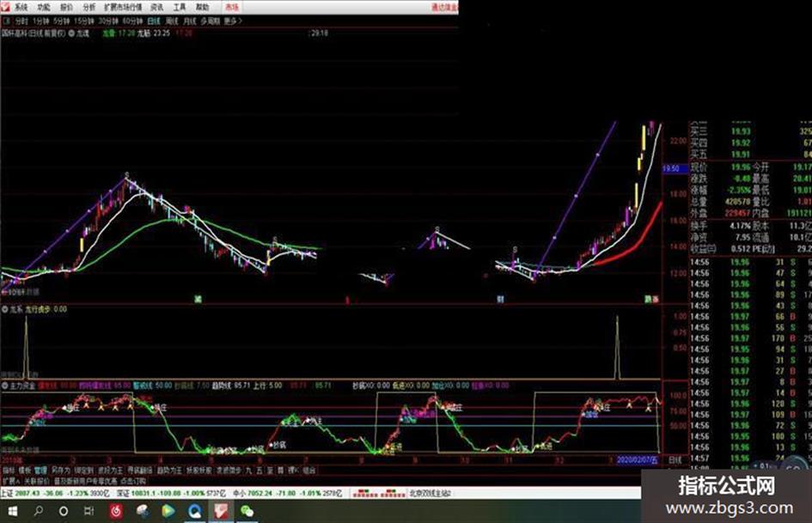Switch to the 60分钟 period

(132, 21)
